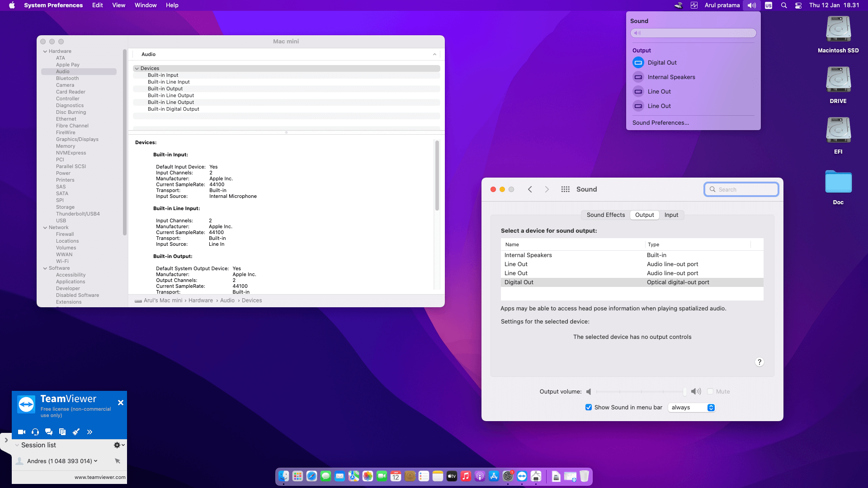Open TeamViewer file transfer documents icon
Viewport: 868px width, 488px height.
62,432
